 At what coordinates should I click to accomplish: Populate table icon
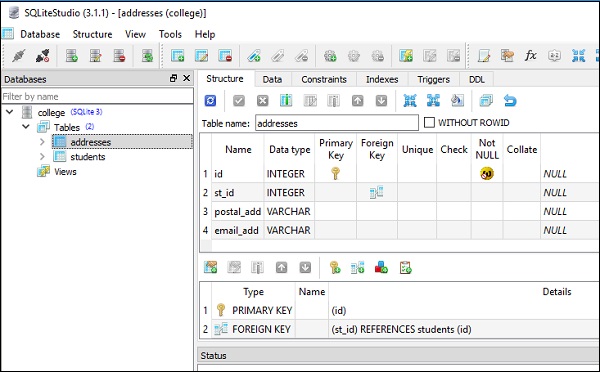[457, 101]
